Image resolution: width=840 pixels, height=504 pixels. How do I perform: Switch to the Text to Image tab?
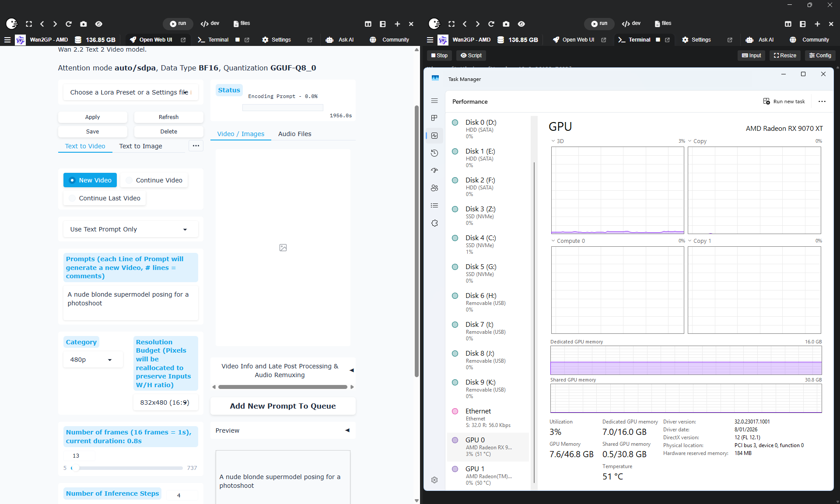[140, 146]
